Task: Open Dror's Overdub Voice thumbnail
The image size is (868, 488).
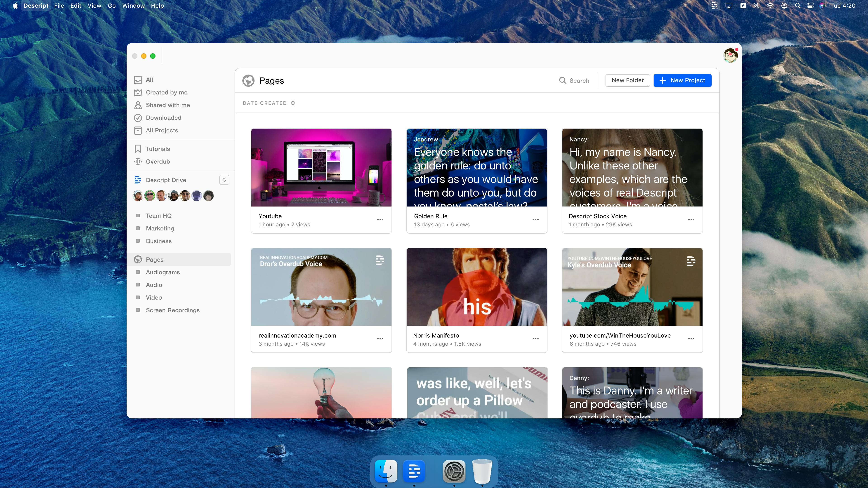Action: [321, 287]
